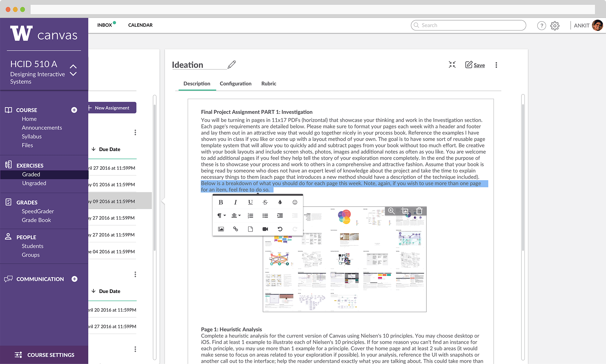The image size is (606, 364).
Task: Save the assignment
Action: [x=475, y=65]
